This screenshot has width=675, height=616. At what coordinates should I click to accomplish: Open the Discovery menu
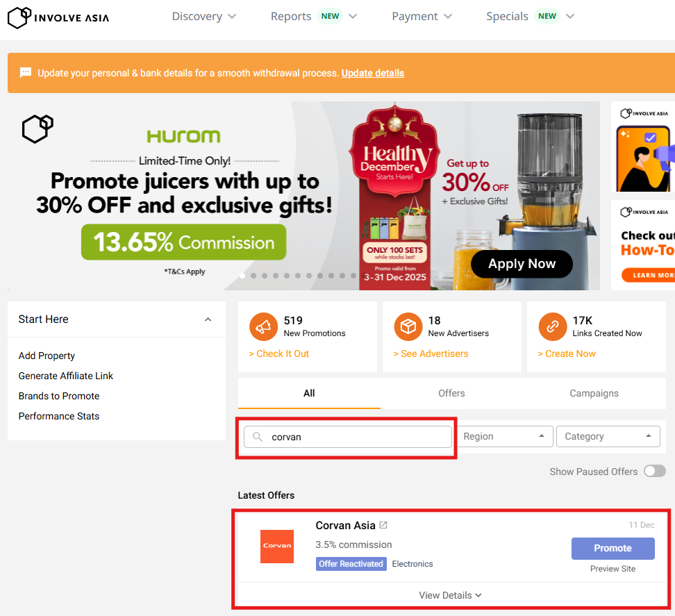(203, 17)
